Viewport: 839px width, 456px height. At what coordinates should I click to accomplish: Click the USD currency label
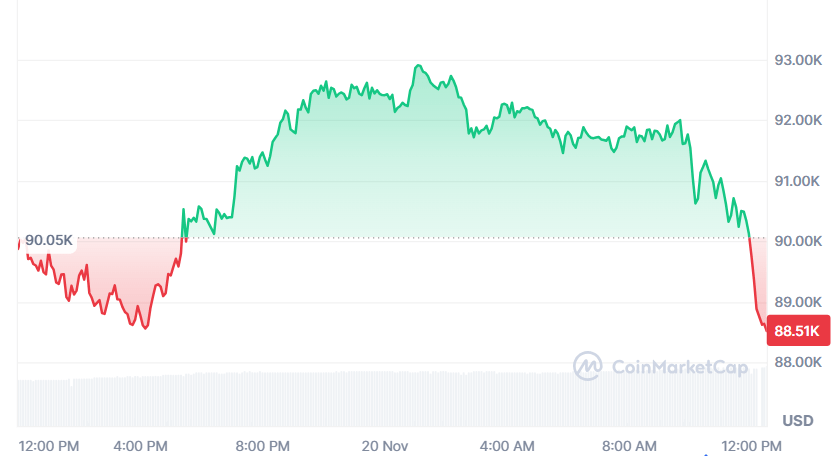click(x=797, y=419)
